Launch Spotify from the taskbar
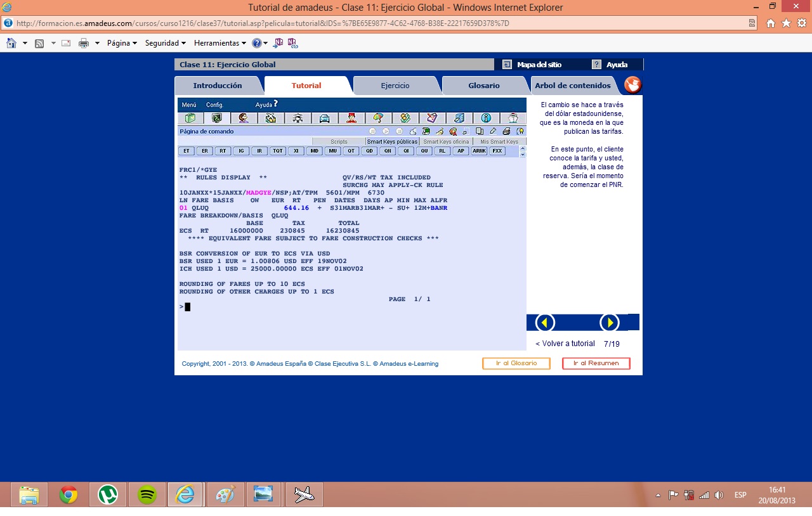The width and height of the screenshot is (812, 516). tap(147, 494)
